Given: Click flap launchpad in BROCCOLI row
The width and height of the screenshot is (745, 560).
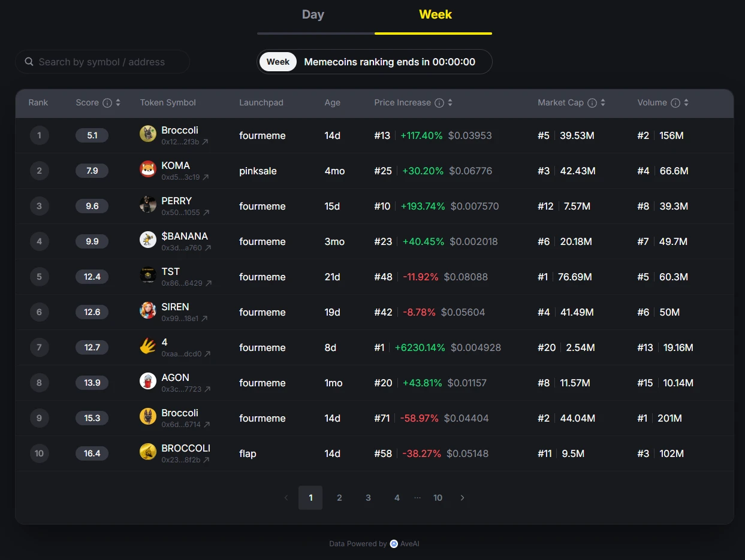Looking at the screenshot, I should 248,453.
